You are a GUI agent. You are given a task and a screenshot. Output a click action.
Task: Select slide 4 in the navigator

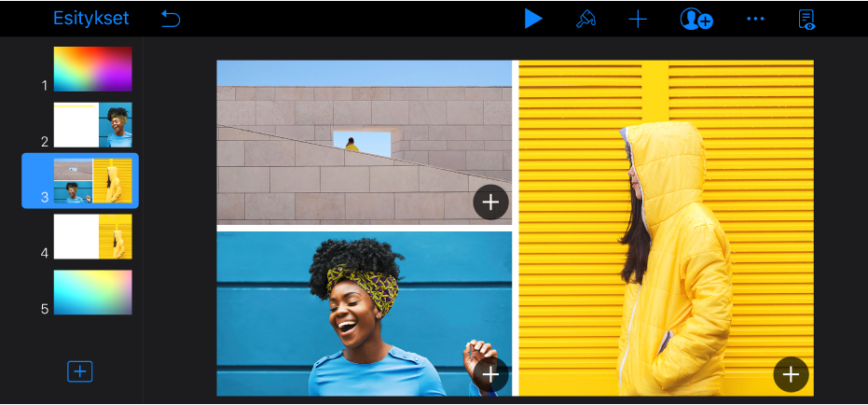click(x=92, y=237)
